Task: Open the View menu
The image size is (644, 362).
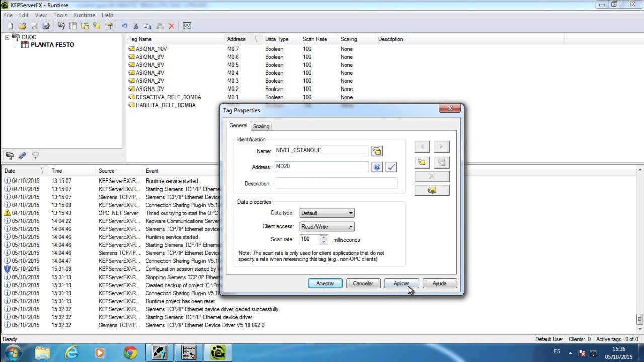Action: pyautogui.click(x=41, y=15)
